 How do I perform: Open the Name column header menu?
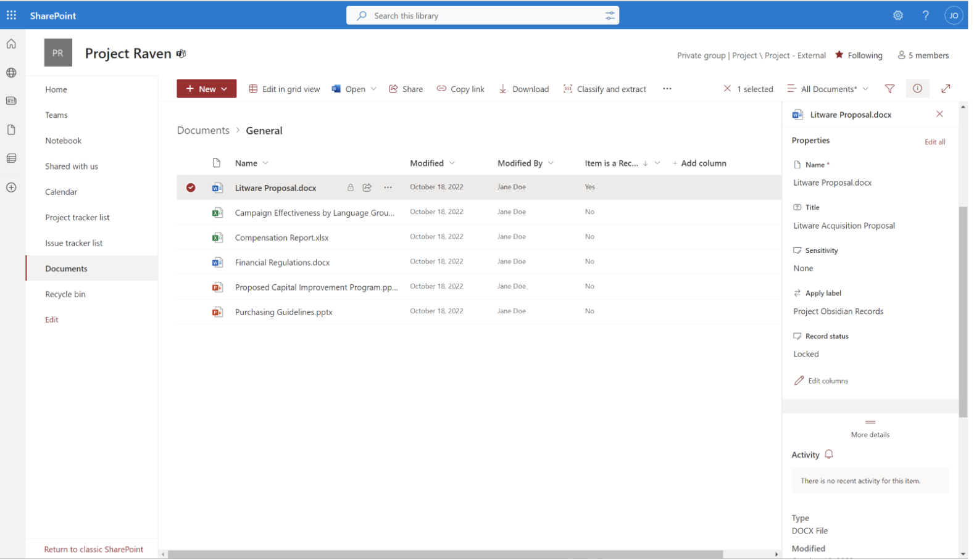(x=252, y=163)
